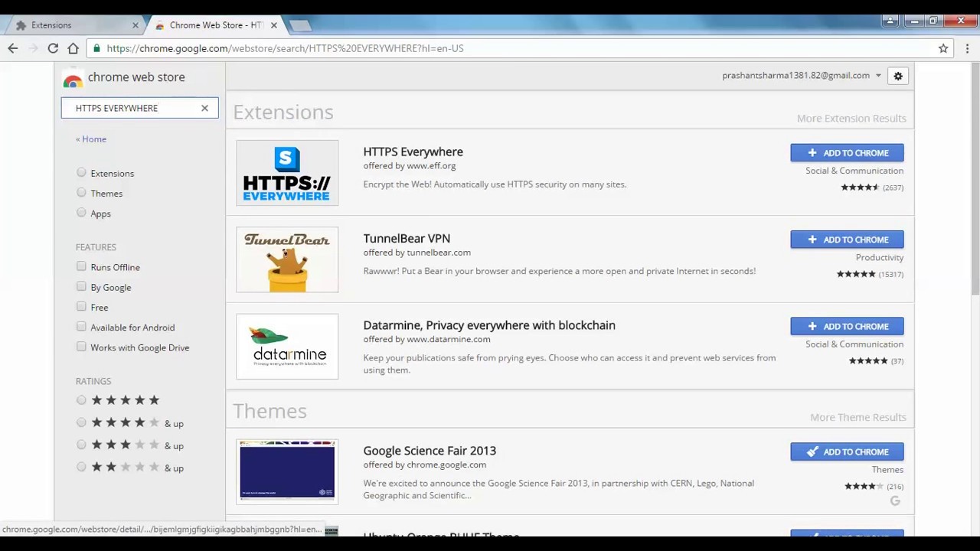This screenshot has height=551, width=980.
Task: Click 'offered by www.eff.org' text
Action: [x=410, y=165]
